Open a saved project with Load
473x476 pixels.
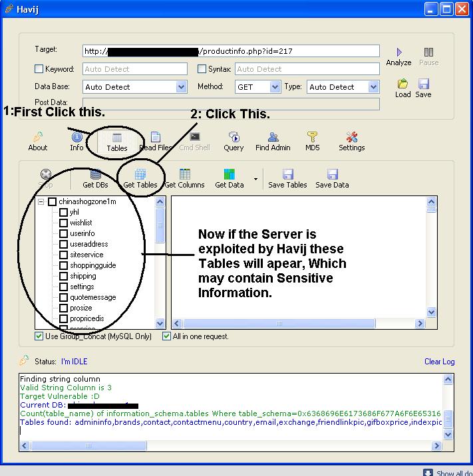[403, 84]
